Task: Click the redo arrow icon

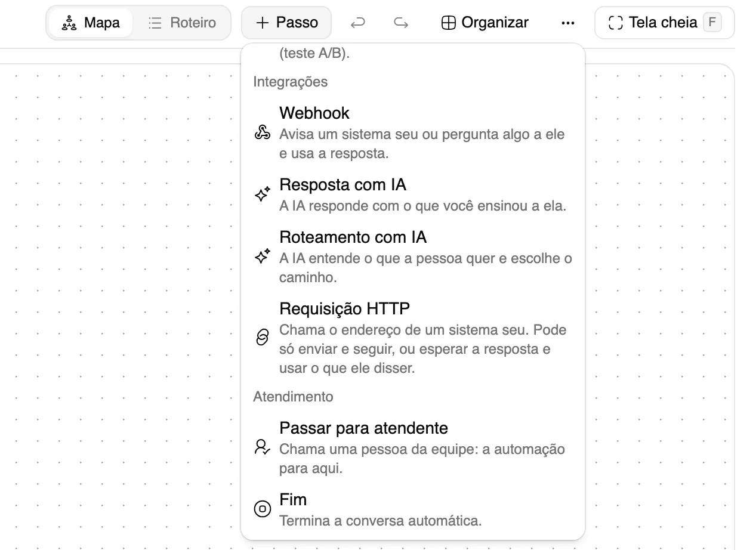Action: click(401, 23)
